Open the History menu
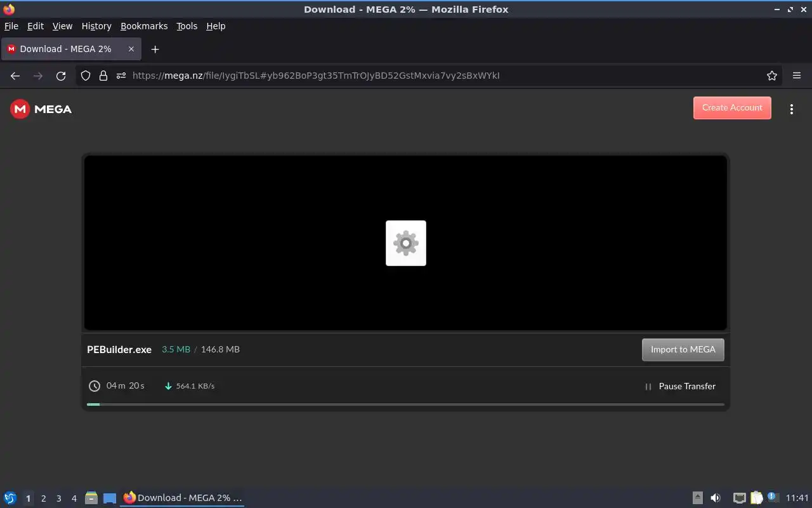 (96, 26)
